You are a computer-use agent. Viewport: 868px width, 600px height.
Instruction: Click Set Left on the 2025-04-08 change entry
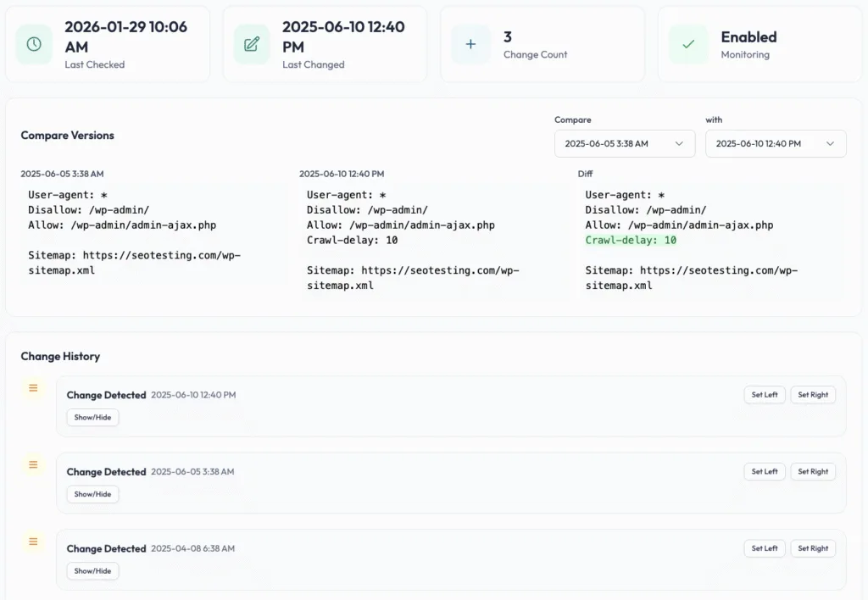[x=765, y=548]
